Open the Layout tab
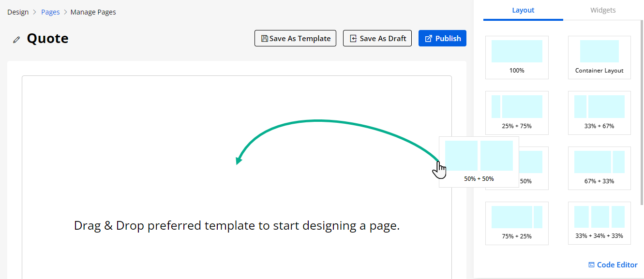This screenshot has height=279, width=644. [523, 10]
